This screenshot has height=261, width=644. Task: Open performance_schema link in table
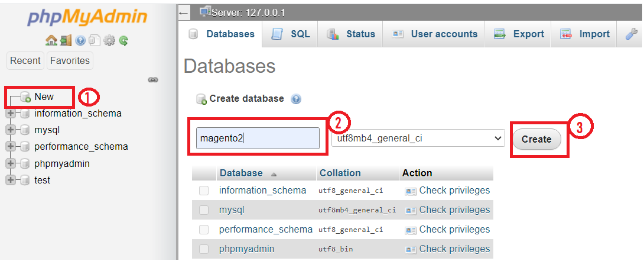coord(266,229)
